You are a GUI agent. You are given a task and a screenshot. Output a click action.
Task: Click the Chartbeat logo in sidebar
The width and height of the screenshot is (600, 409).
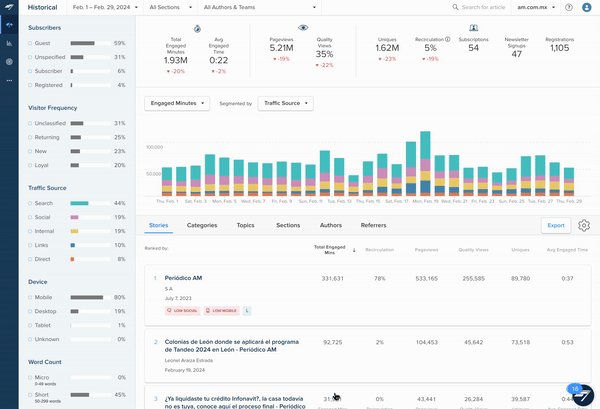(9, 7)
